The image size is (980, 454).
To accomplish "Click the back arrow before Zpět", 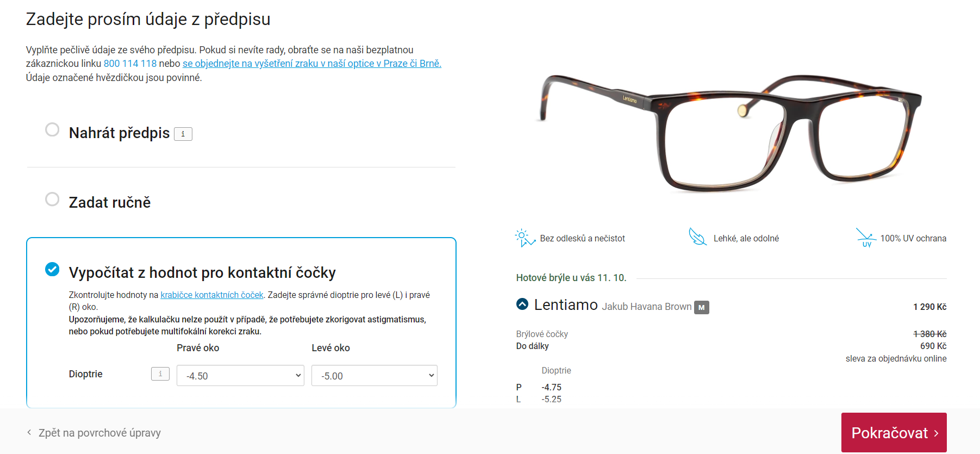I will 29,433.
